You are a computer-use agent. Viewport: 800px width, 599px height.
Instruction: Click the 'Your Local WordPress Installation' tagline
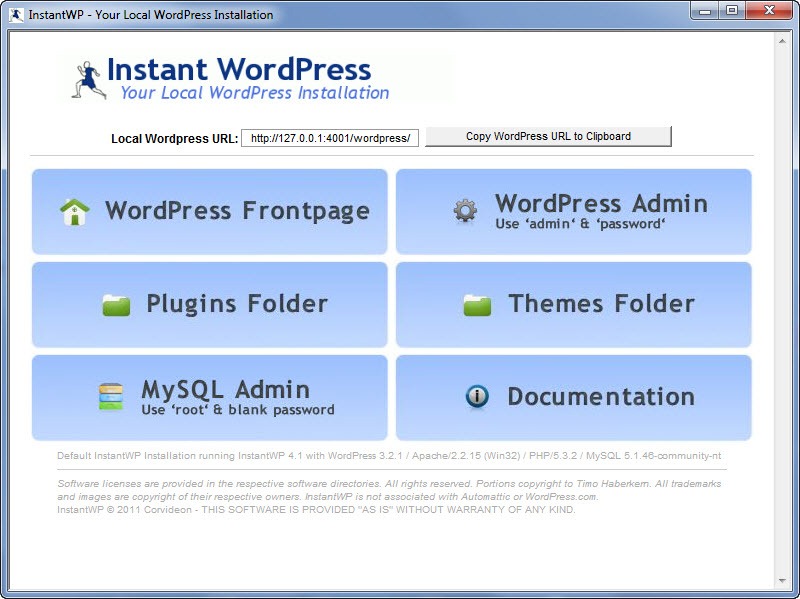(x=255, y=93)
